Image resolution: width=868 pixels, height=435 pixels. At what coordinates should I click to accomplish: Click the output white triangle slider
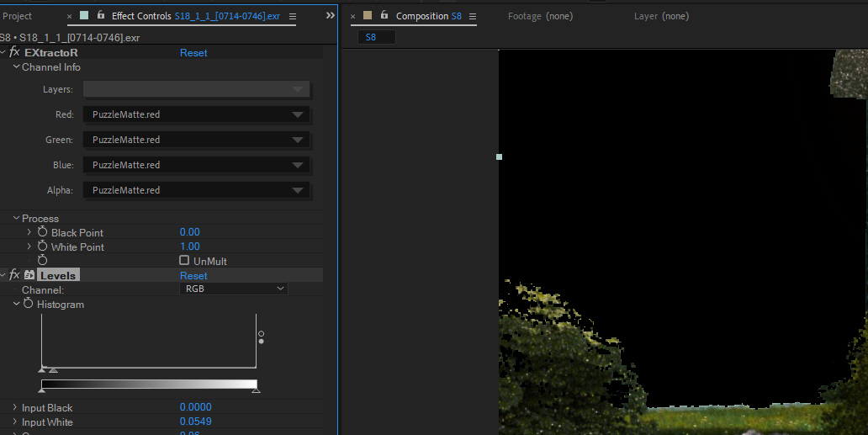256,390
